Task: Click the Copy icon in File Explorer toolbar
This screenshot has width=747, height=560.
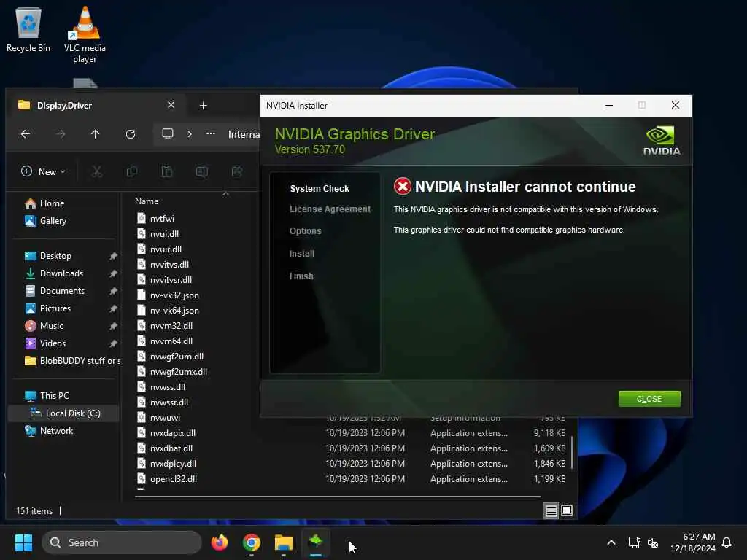Action: click(132, 171)
